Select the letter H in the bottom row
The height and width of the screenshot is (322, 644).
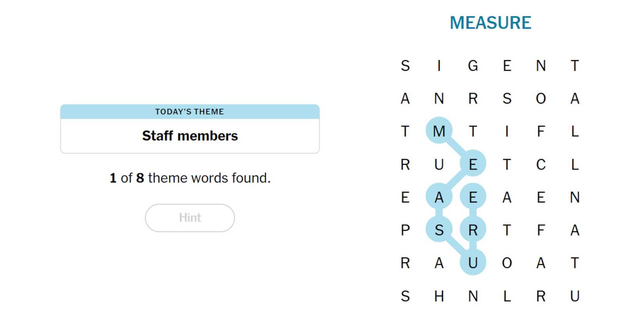pos(439,296)
